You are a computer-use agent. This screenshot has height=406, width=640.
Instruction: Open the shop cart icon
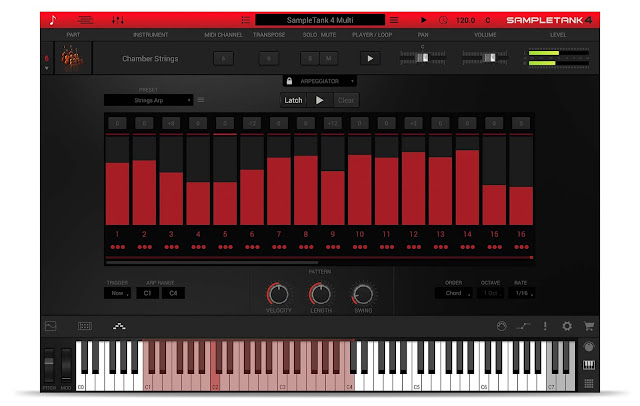click(x=589, y=326)
